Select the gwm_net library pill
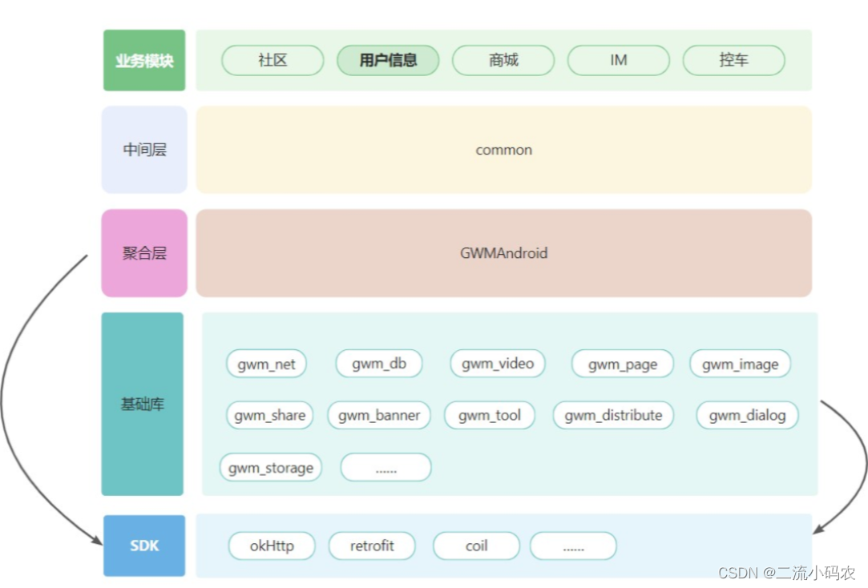 tap(266, 364)
